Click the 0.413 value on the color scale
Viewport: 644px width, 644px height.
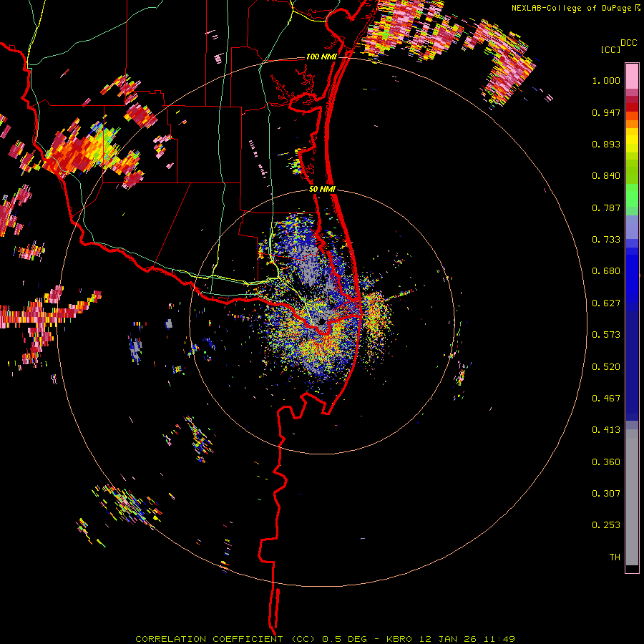click(x=606, y=430)
